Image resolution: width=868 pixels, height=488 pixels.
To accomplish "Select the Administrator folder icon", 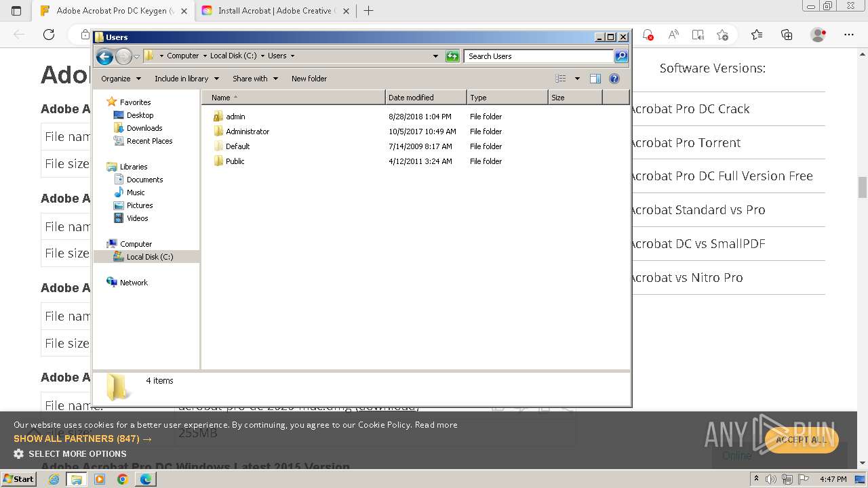I will coord(218,131).
